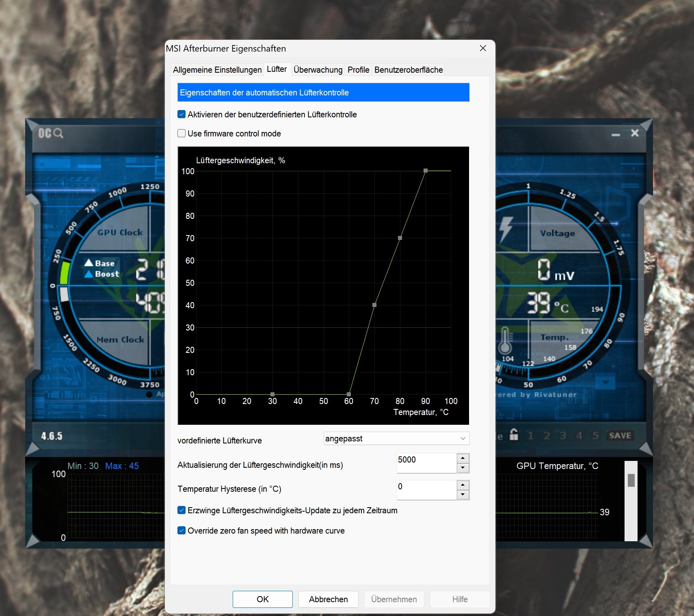Click the Min : 30 graph value
This screenshot has width=694, height=616.
click(83, 466)
